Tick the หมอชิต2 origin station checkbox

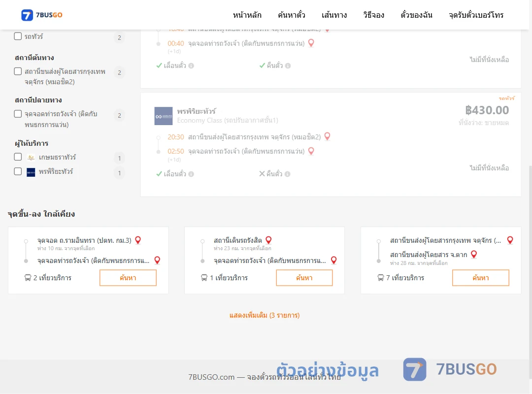[18, 71]
